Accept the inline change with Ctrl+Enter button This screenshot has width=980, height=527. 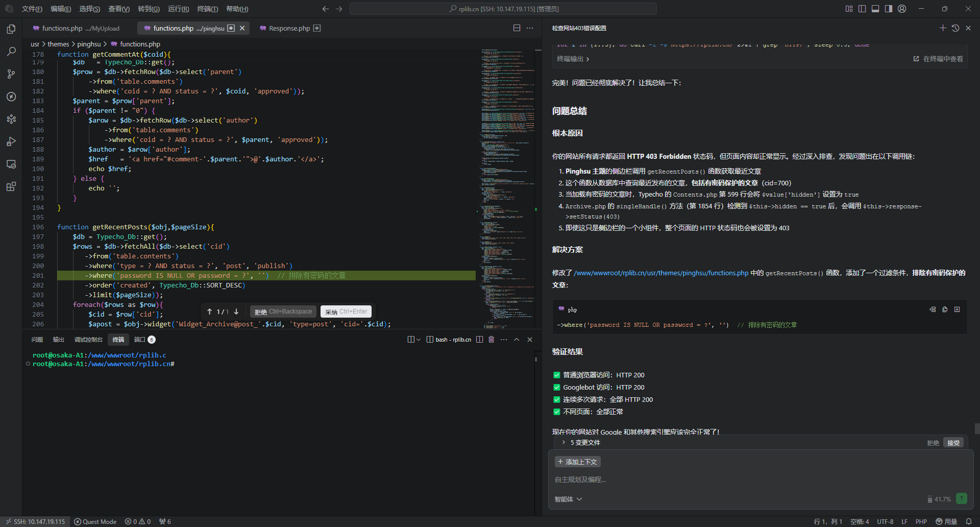click(x=346, y=312)
